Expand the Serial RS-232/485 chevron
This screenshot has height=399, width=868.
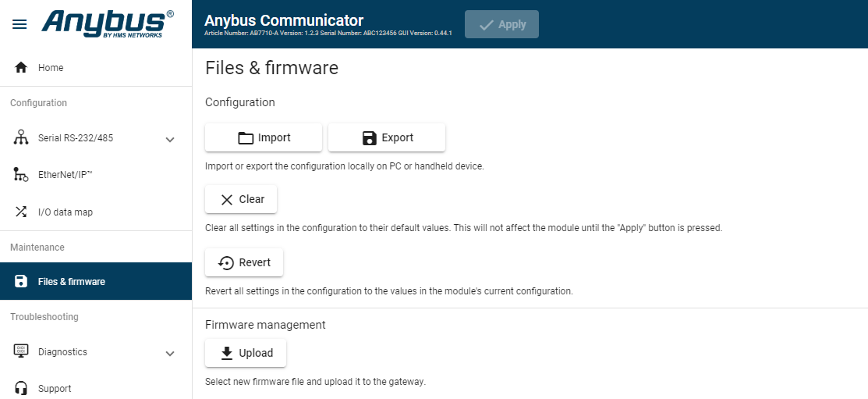click(x=170, y=139)
